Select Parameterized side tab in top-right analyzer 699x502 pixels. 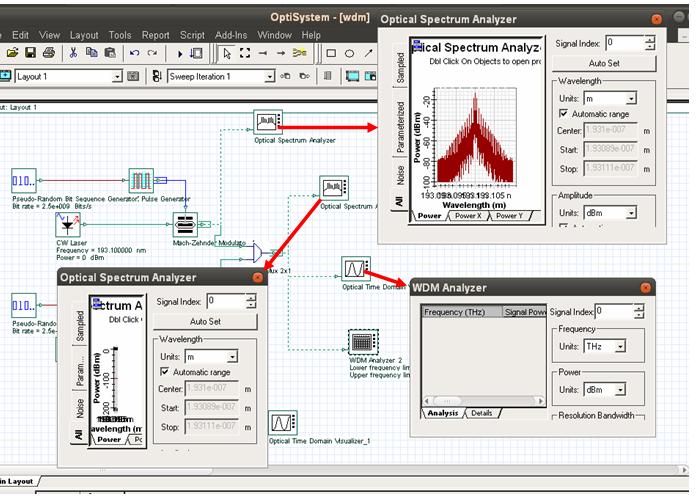(400, 126)
